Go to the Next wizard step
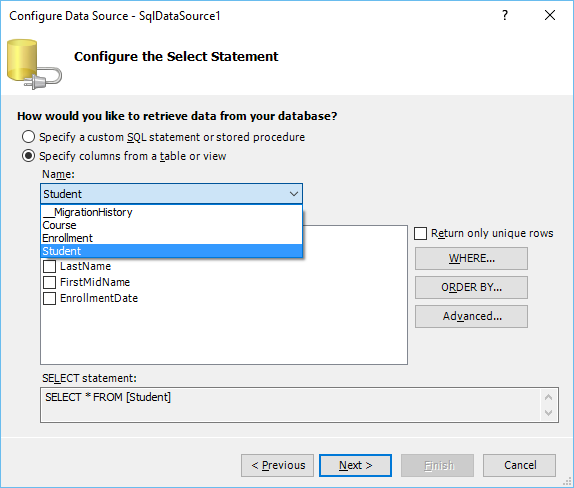 (x=355, y=465)
